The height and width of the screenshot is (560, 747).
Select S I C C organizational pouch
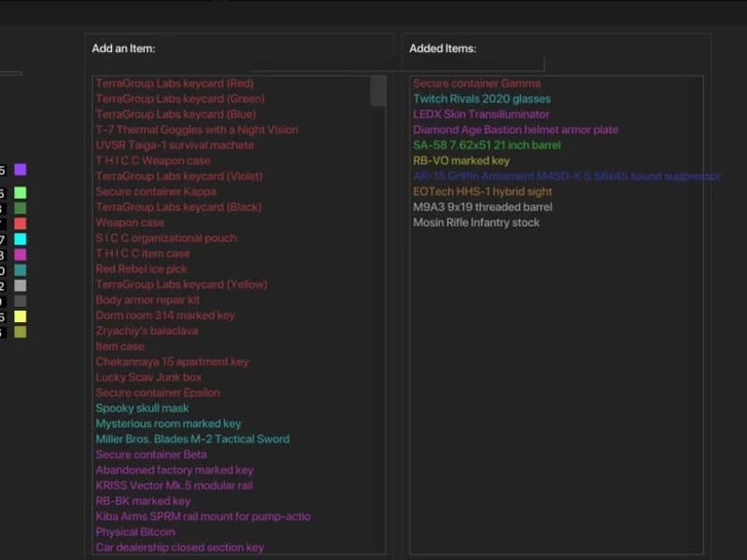click(166, 238)
